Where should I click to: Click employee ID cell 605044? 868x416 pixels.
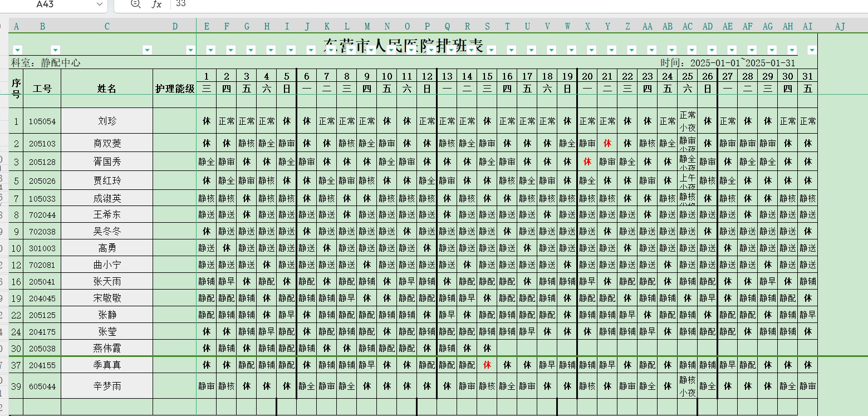coord(42,386)
